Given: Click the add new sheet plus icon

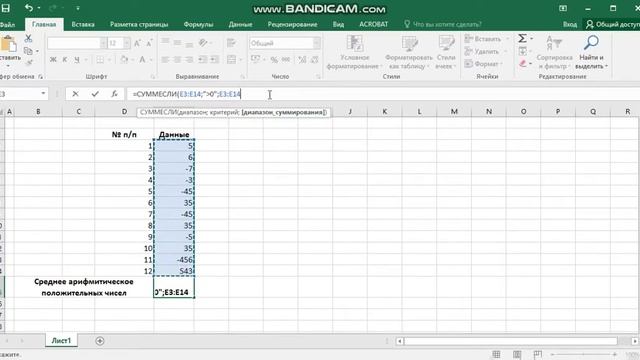Looking at the screenshot, I should [x=100, y=341].
